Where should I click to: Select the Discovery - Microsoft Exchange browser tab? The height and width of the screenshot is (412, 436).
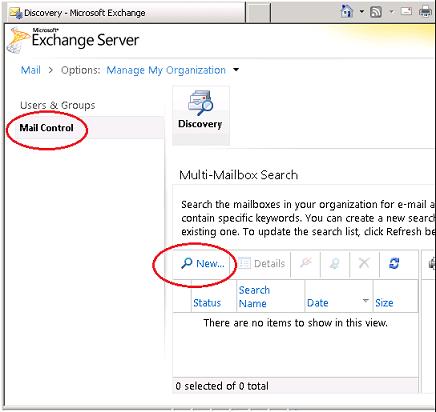(125, 13)
